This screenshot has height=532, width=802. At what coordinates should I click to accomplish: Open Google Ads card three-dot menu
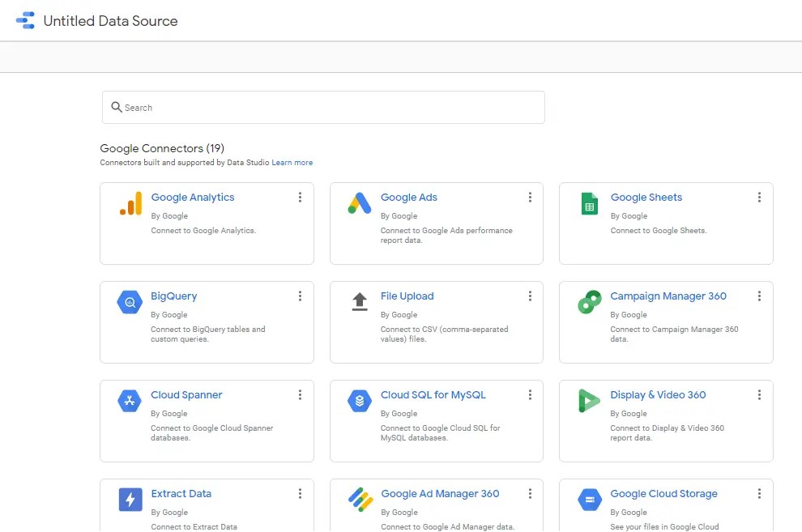530,198
